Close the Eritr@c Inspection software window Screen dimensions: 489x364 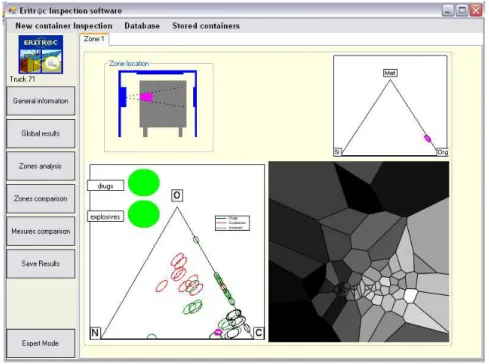pyautogui.click(x=476, y=10)
